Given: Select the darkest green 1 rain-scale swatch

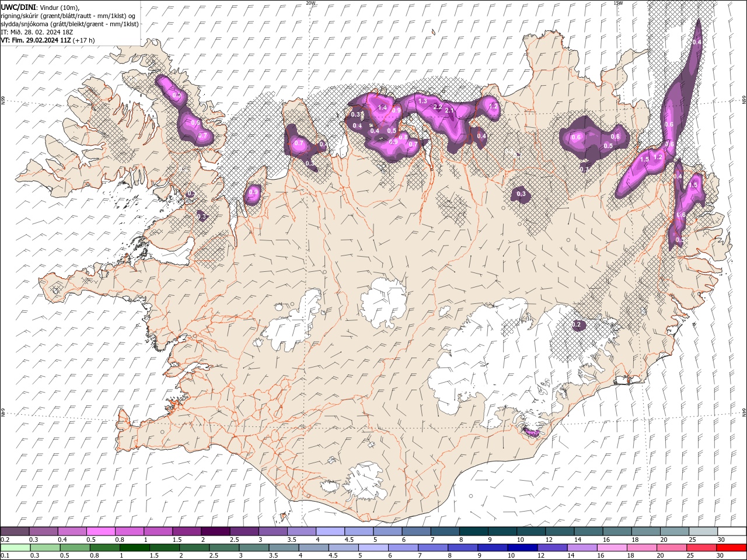Looking at the screenshot, I should click(x=134, y=548).
